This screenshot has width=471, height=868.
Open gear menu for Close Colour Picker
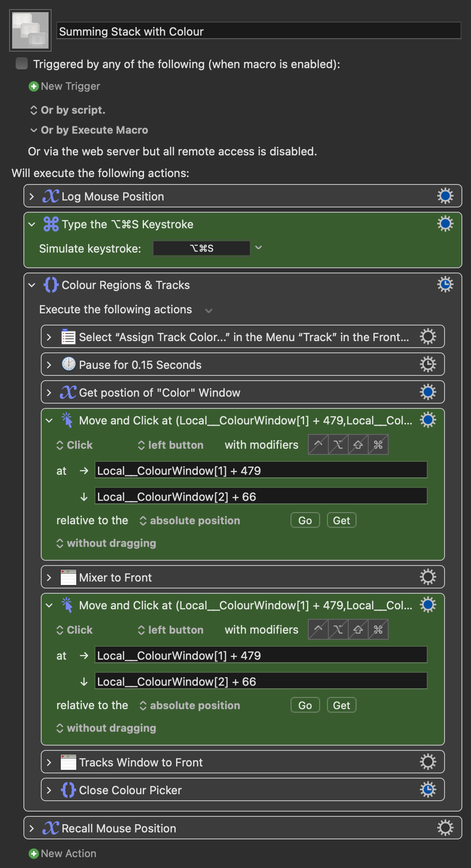click(428, 790)
